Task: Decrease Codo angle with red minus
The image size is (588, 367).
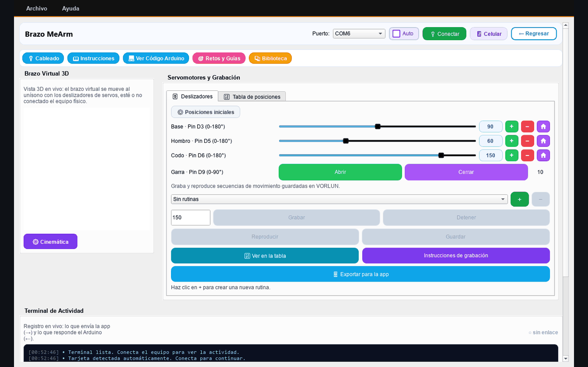Action: coord(527,155)
